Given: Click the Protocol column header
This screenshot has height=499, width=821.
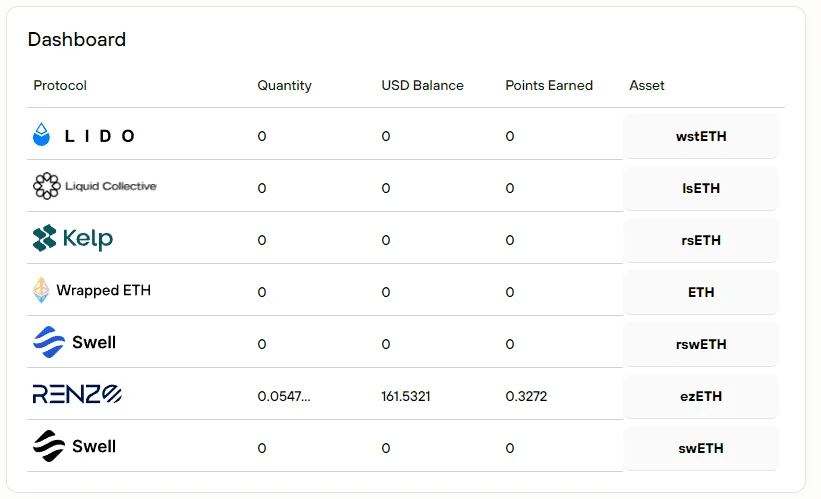Looking at the screenshot, I should click(60, 85).
